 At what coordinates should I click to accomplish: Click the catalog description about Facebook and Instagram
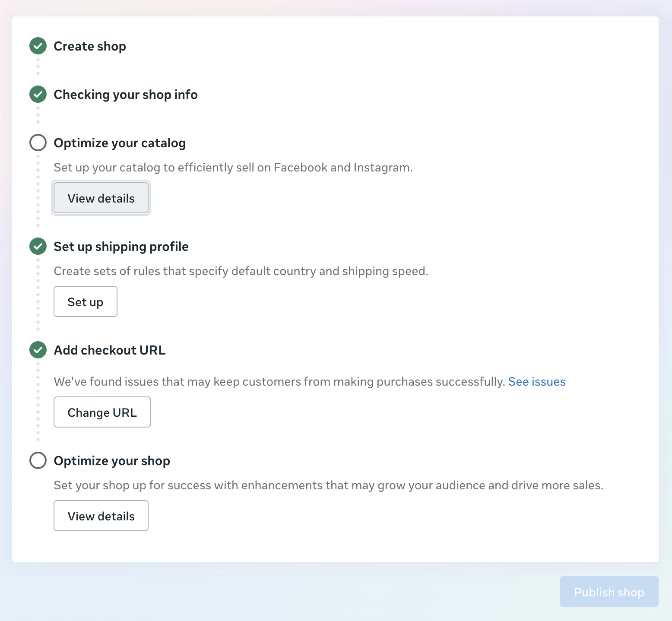233,168
